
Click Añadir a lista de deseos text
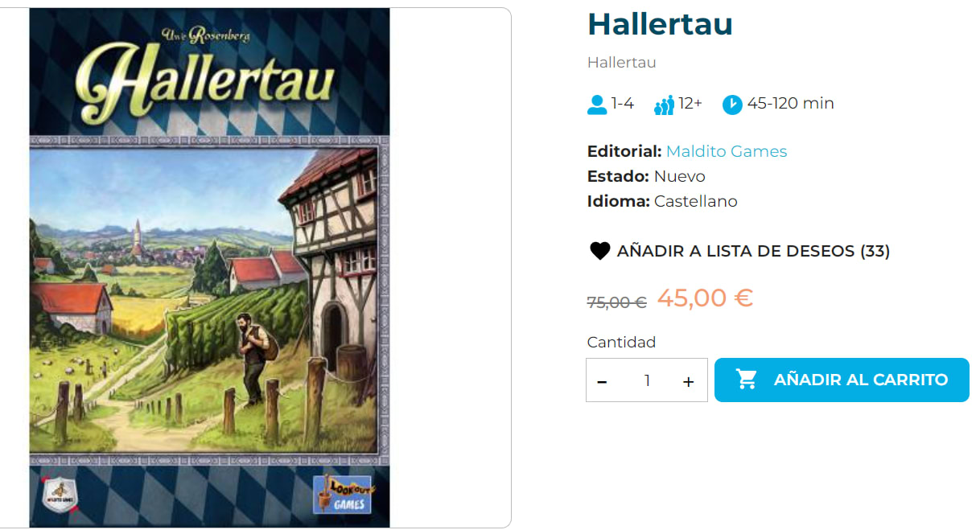coord(753,251)
